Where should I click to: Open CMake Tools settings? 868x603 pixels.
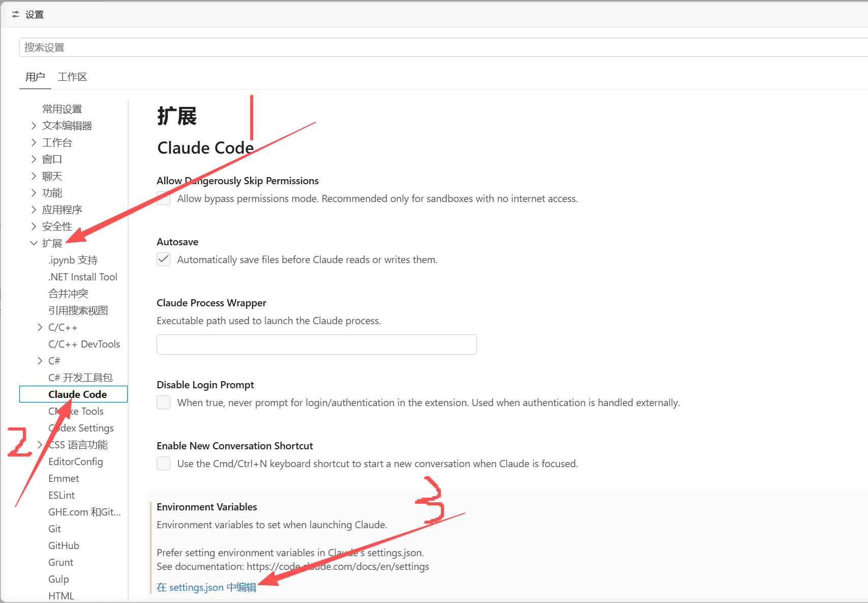(76, 411)
